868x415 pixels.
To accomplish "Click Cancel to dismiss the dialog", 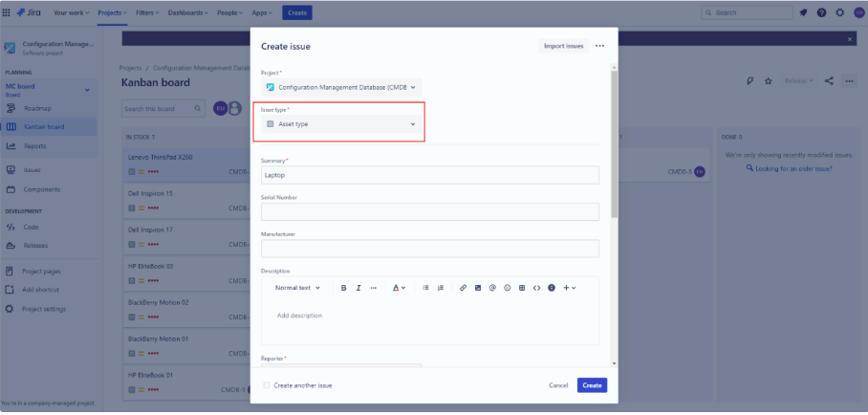I will coord(558,385).
